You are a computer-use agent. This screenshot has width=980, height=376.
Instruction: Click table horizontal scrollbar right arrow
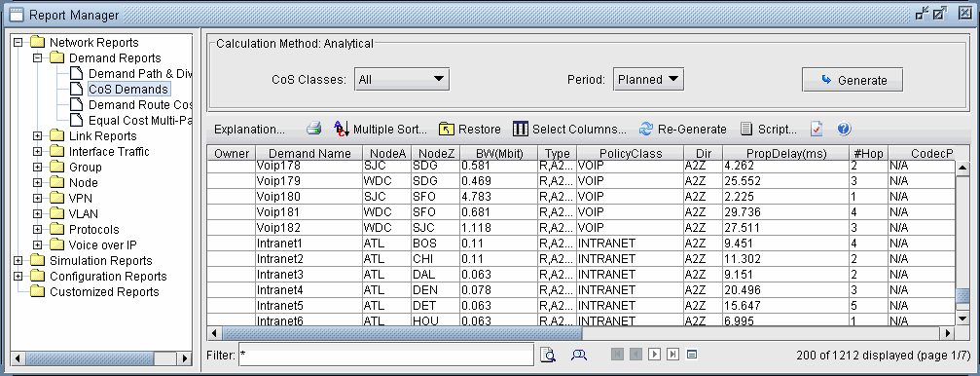coord(948,333)
